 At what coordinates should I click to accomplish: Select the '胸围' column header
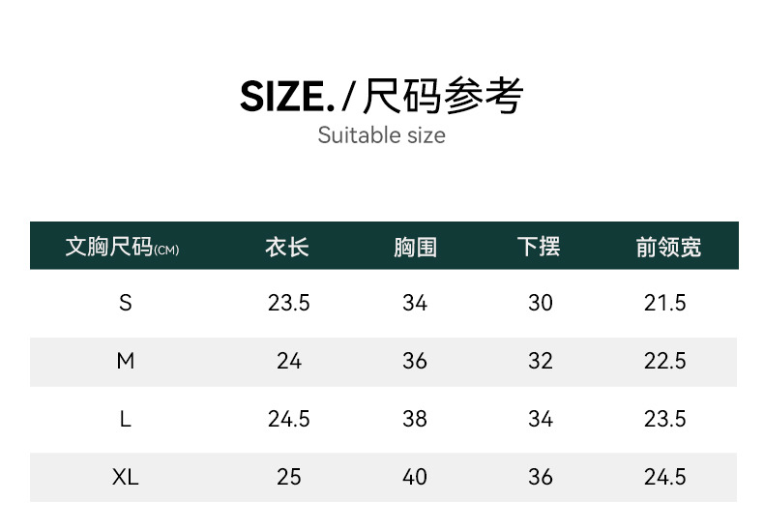point(415,247)
